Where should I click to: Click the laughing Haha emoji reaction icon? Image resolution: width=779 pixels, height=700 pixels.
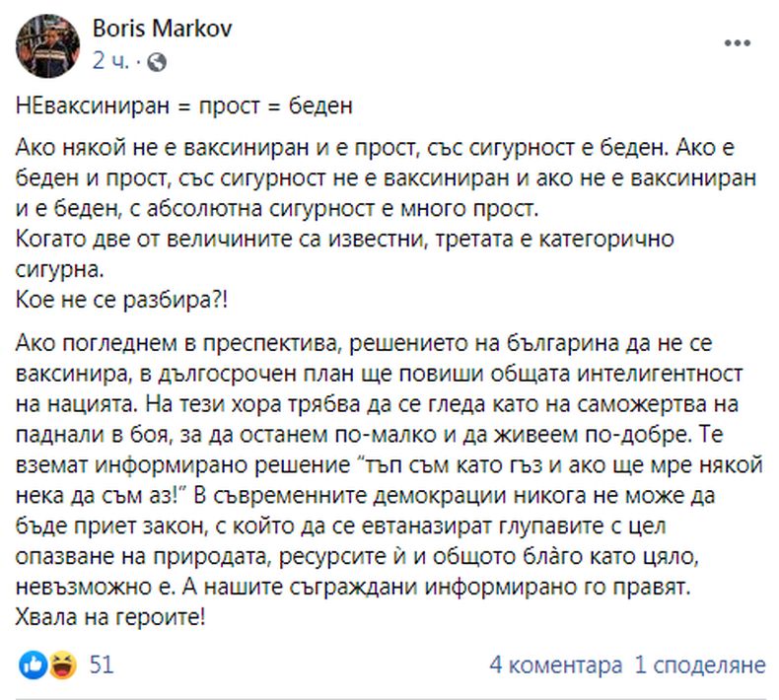point(61,665)
